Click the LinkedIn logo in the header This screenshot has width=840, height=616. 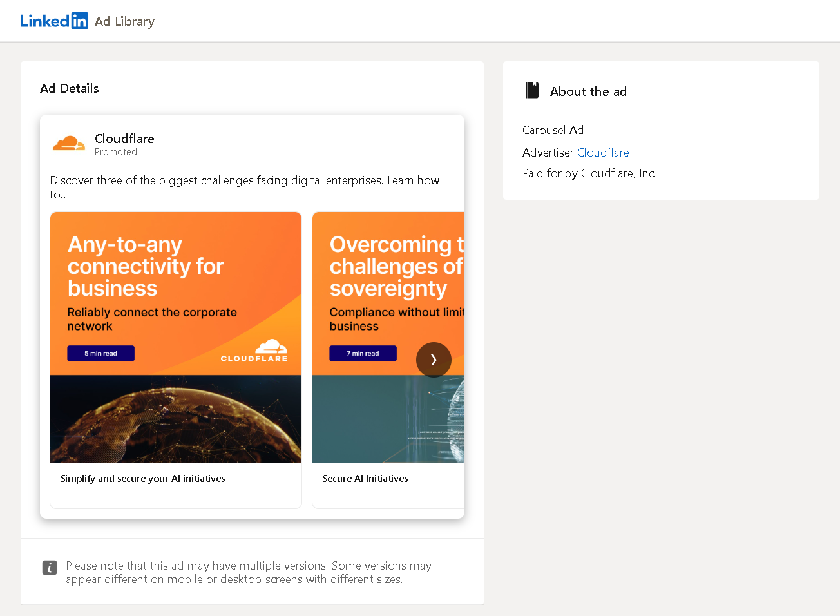[x=54, y=21]
